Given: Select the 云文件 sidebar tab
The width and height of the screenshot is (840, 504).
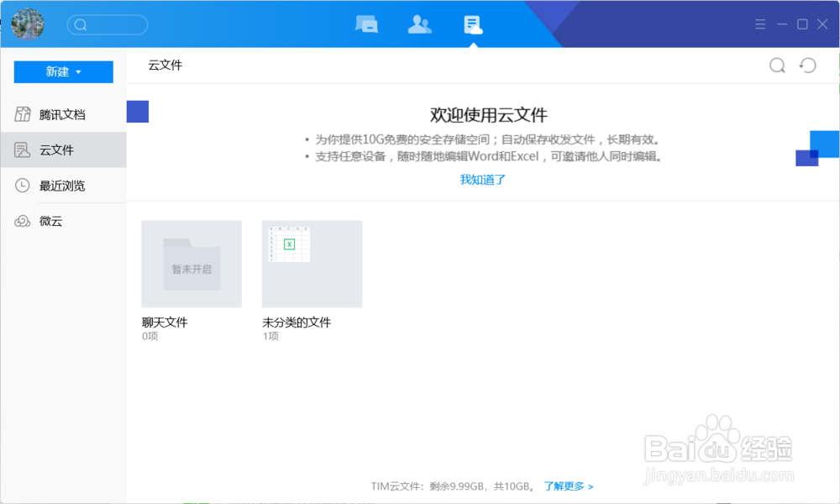Looking at the screenshot, I should tap(52, 150).
